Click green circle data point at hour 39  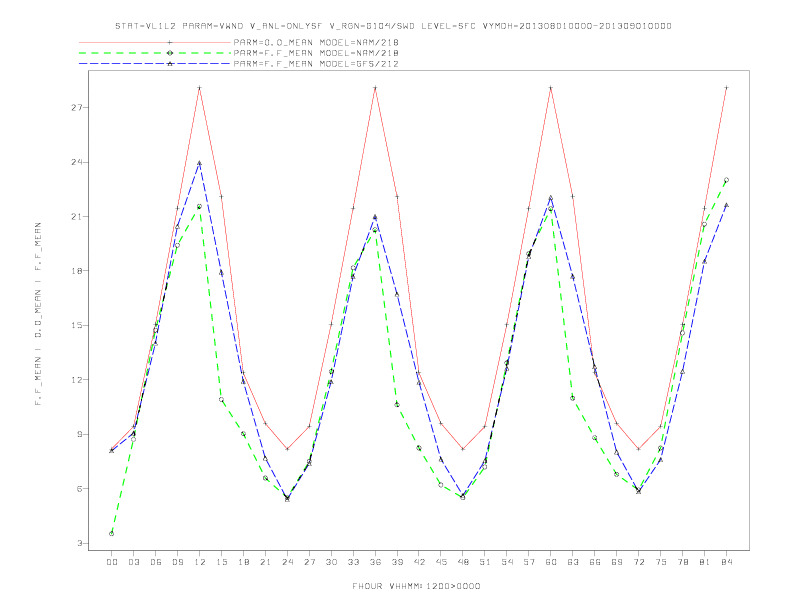coord(397,404)
